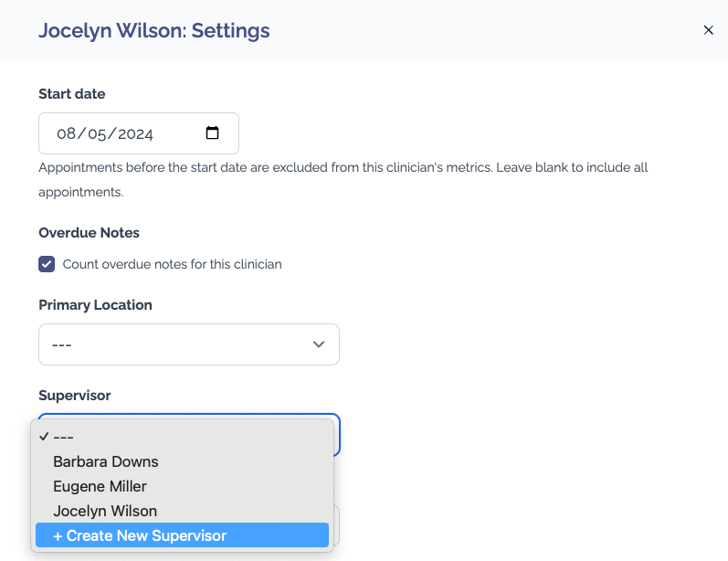
Task: Click the 'Jocelyn Wilson: Settings' dialog title
Action: (153, 30)
